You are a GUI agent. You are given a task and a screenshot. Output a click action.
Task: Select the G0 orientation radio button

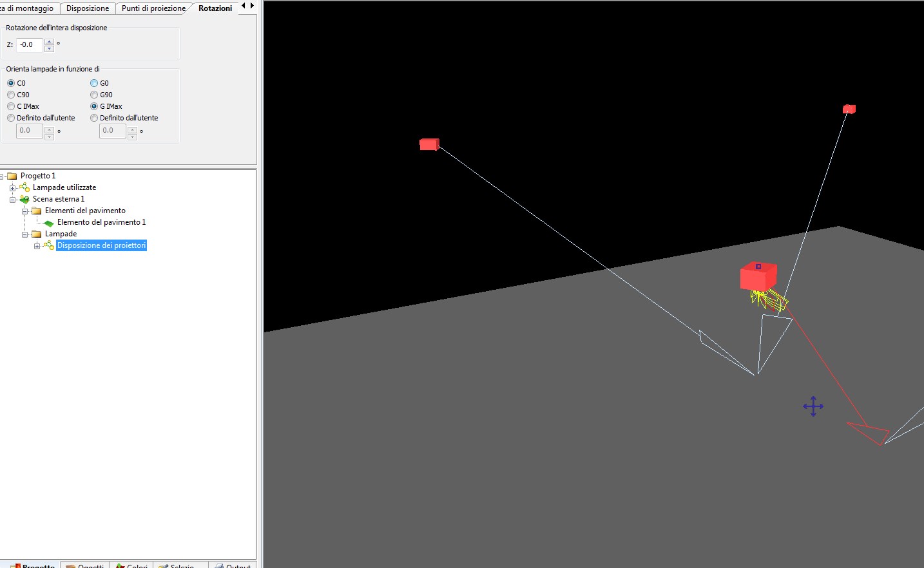pos(94,83)
